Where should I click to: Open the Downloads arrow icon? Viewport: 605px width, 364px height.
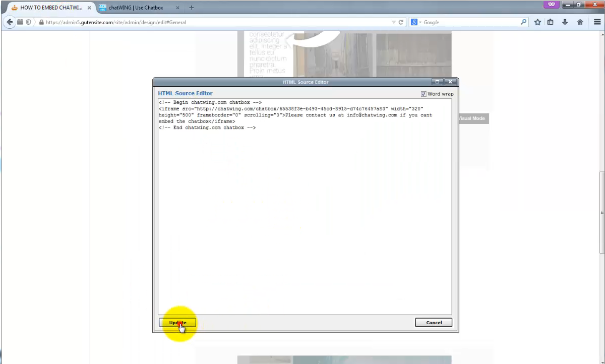(x=565, y=22)
